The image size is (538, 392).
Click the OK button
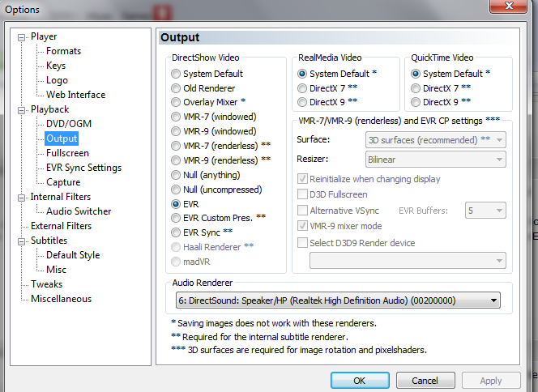[x=360, y=381]
